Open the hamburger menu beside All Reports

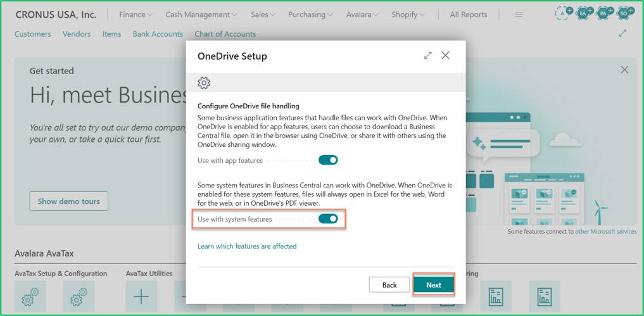[x=519, y=15]
